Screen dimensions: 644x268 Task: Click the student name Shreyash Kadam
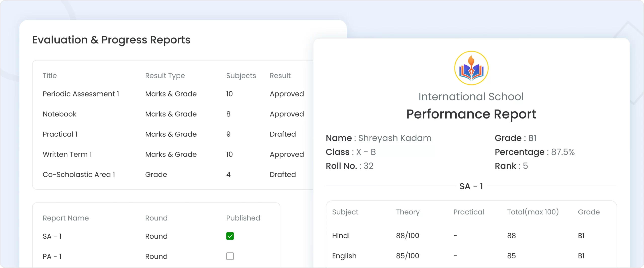(x=395, y=138)
